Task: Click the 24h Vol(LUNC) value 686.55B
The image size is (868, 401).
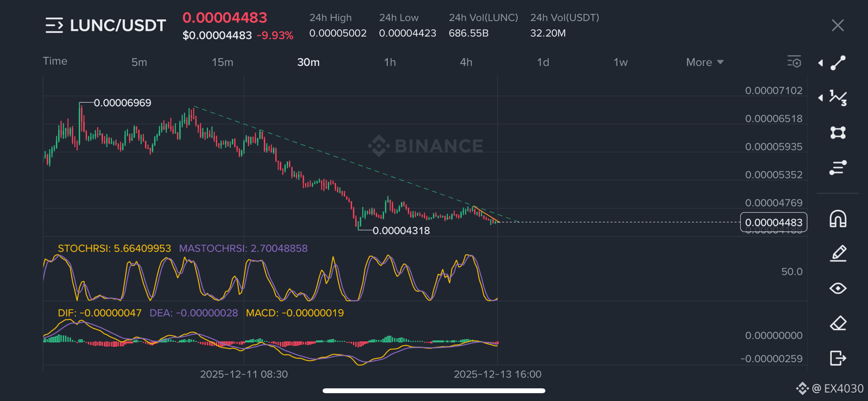Action: click(468, 33)
